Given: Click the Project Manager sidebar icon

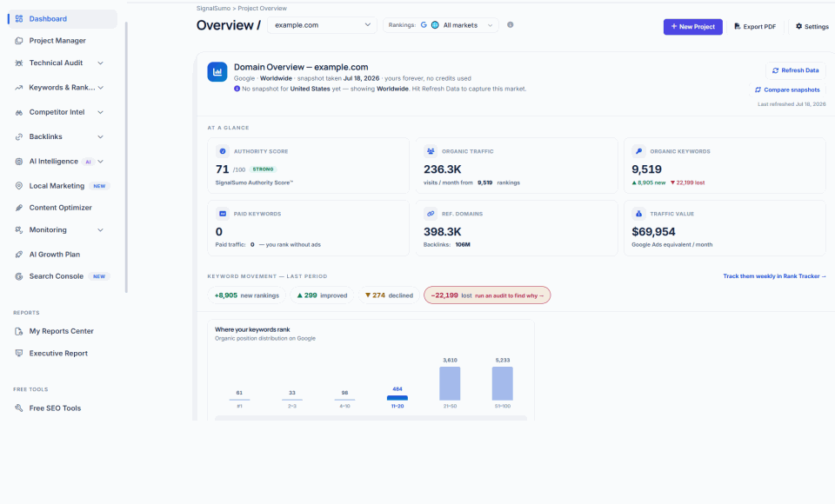Looking at the screenshot, I should point(19,41).
